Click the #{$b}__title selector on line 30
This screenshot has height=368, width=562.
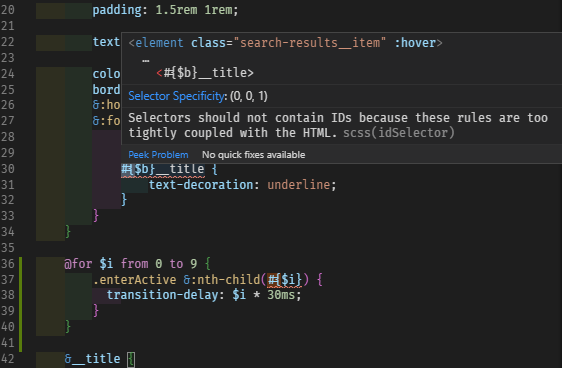point(163,169)
